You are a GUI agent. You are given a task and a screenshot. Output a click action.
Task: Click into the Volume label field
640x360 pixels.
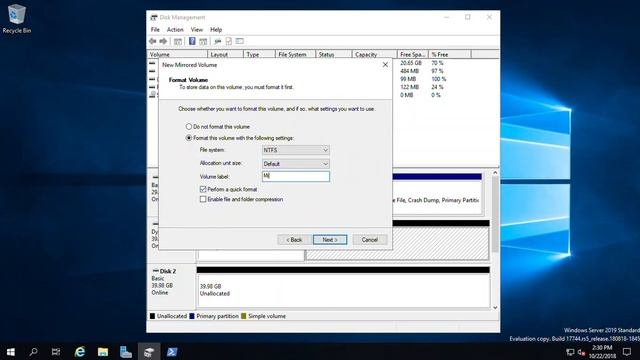pos(296,176)
